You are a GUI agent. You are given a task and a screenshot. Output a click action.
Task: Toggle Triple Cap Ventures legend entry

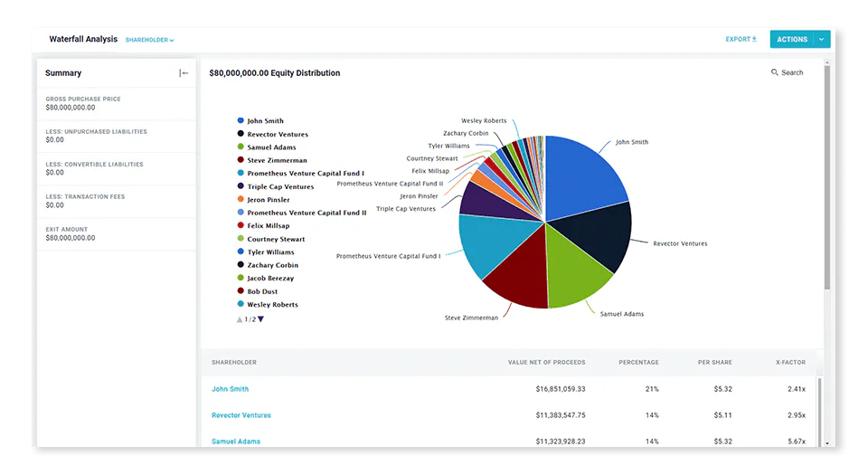click(275, 186)
